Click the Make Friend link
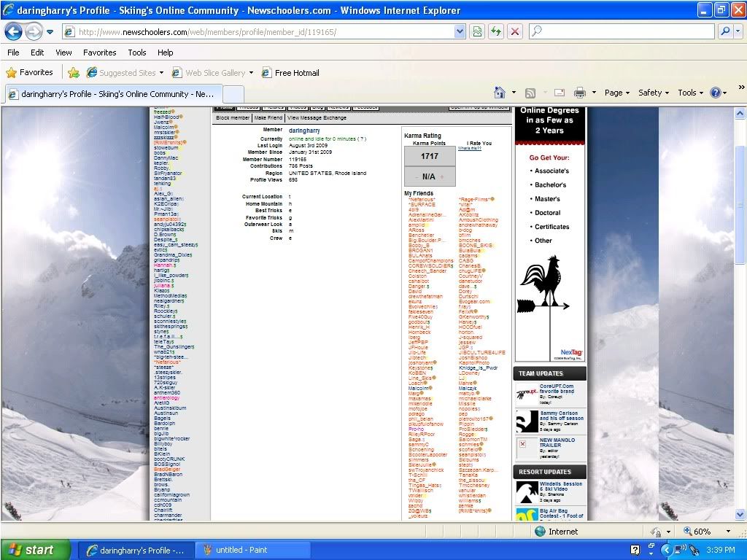Viewport: 747px width, 560px height. point(268,117)
